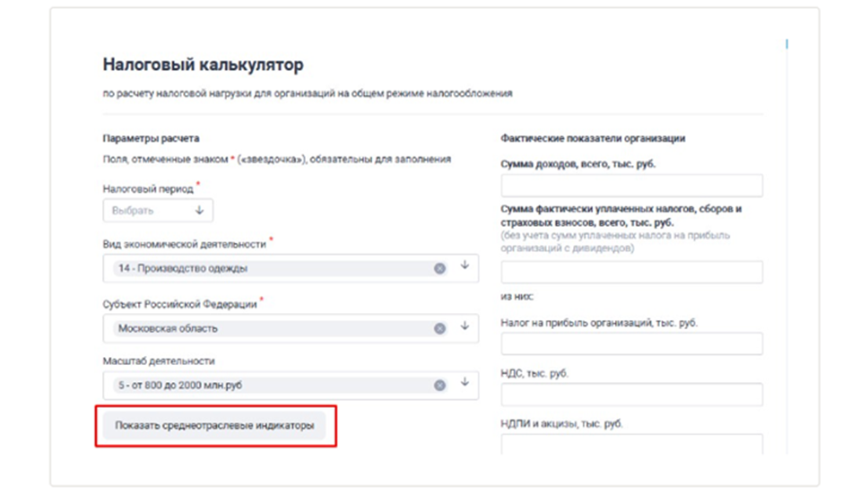Click the "Масштаб деятельности" field label

159,361
